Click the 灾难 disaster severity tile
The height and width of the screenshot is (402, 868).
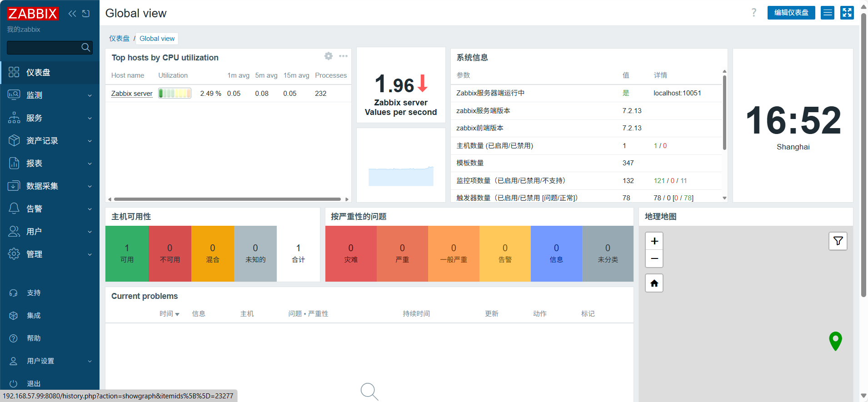pos(351,253)
